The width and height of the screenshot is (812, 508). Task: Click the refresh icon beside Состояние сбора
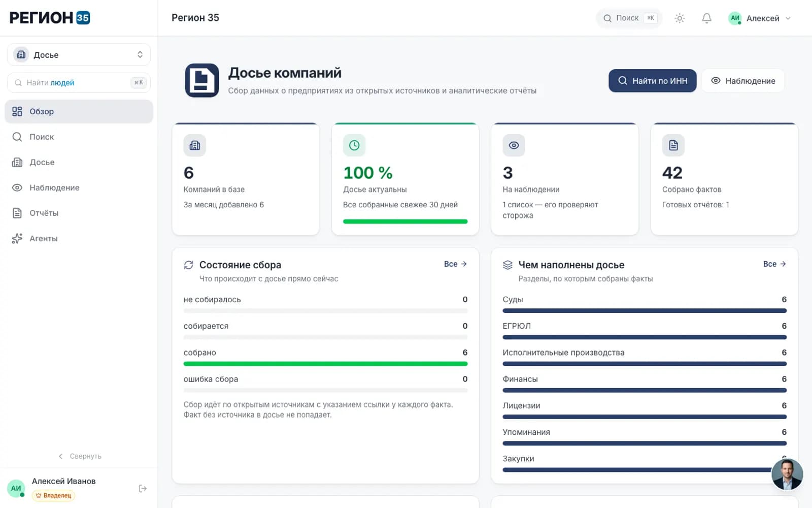[188, 265]
